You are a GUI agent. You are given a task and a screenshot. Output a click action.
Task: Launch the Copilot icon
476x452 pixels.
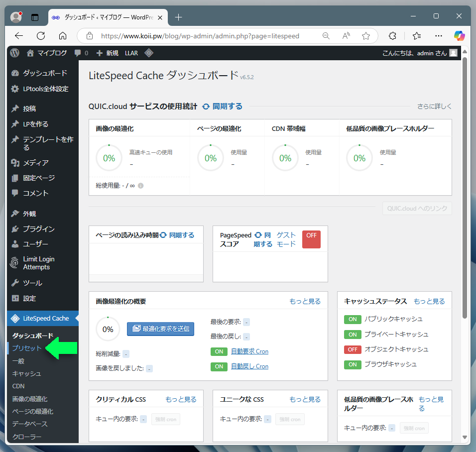pyautogui.click(x=459, y=36)
